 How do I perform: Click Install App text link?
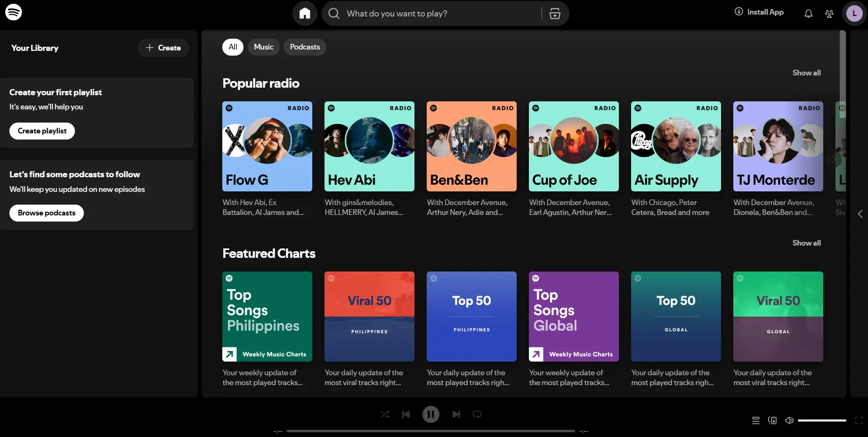765,12
